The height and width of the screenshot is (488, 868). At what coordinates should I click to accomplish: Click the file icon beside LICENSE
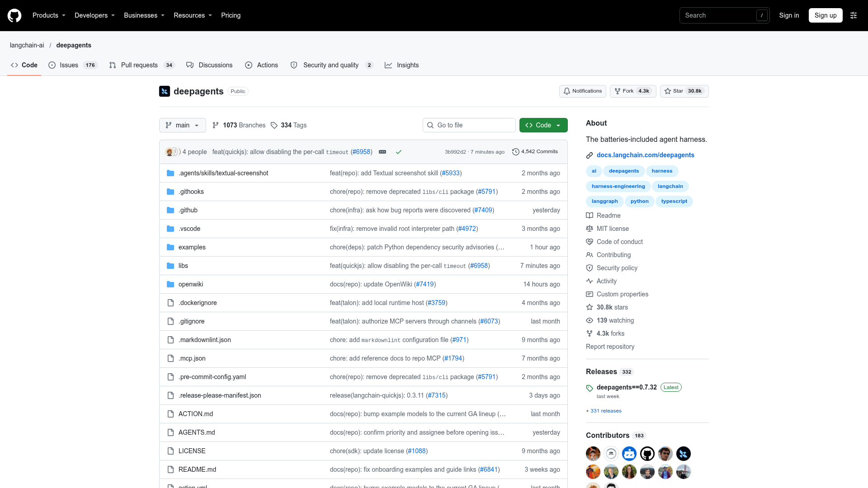click(170, 451)
